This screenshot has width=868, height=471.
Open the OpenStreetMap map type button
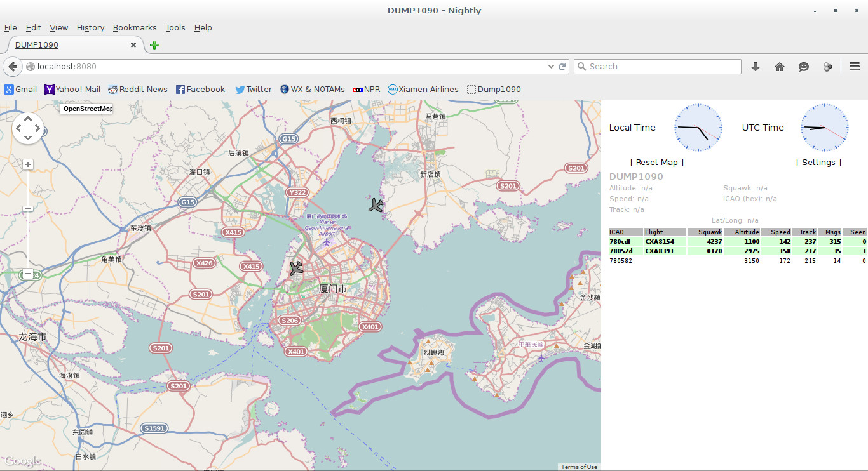pos(87,109)
